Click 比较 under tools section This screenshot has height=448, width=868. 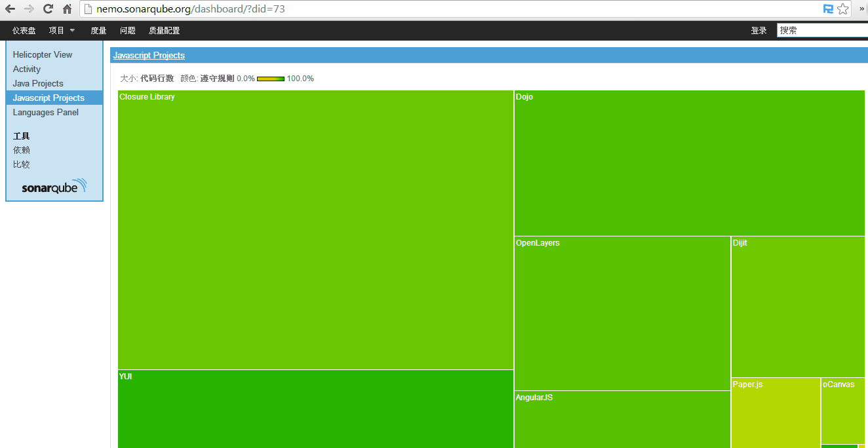(x=22, y=164)
